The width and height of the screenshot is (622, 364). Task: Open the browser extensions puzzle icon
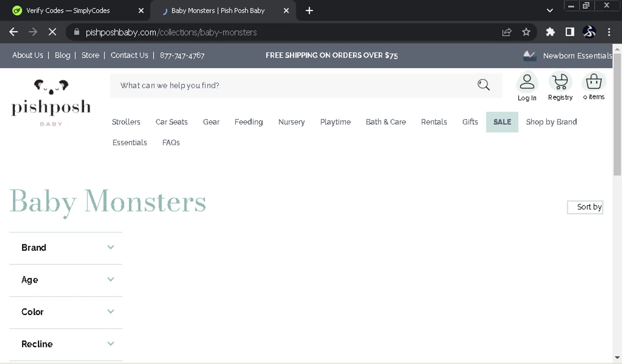pos(550,32)
